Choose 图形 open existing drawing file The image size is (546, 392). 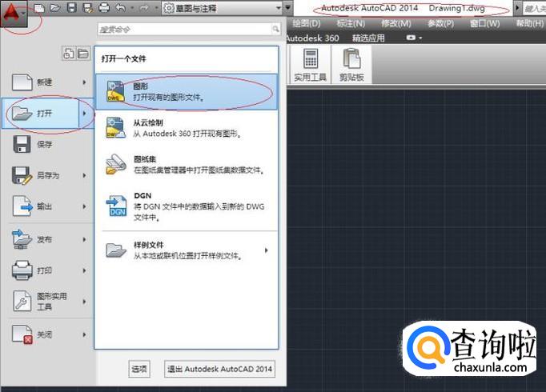pyautogui.click(x=187, y=92)
